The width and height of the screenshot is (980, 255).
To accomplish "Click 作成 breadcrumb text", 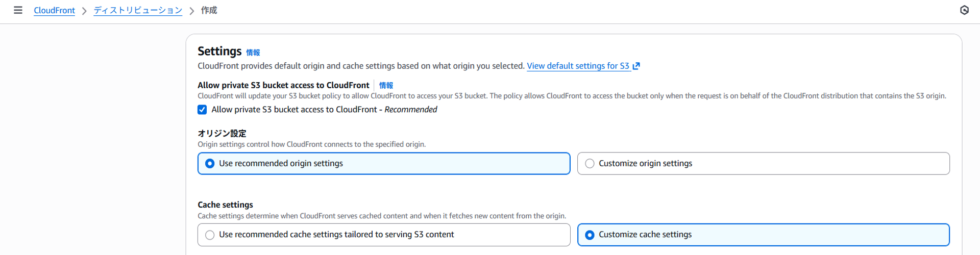I will [x=209, y=10].
